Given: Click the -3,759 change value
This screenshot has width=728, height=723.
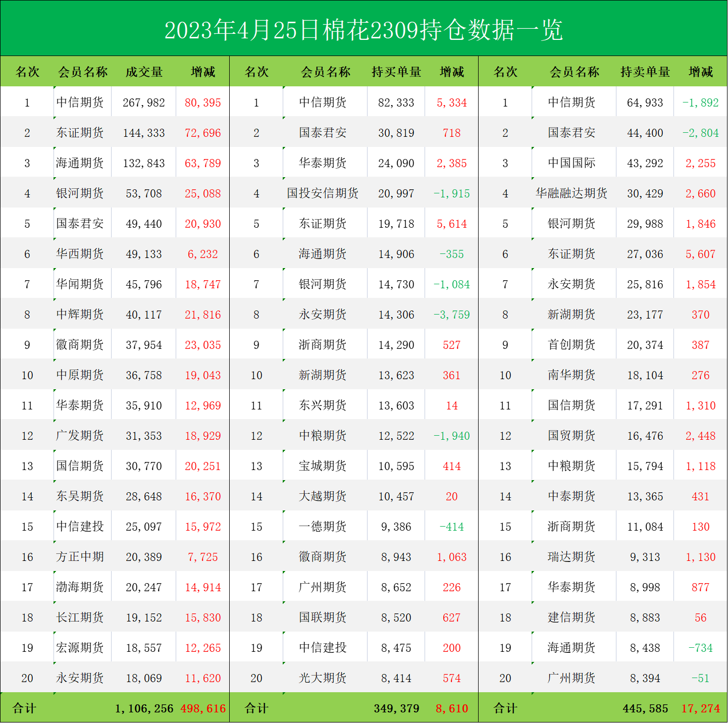Looking at the screenshot, I should click(452, 315).
